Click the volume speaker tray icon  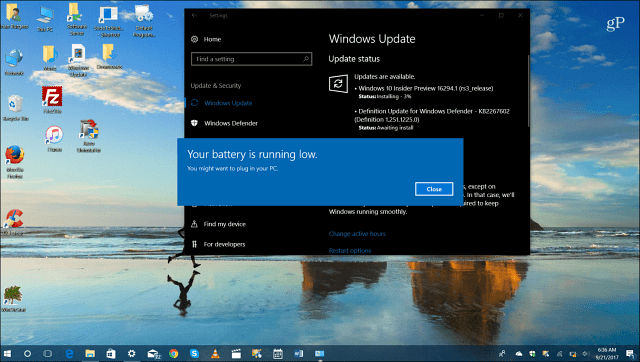[x=586, y=353]
